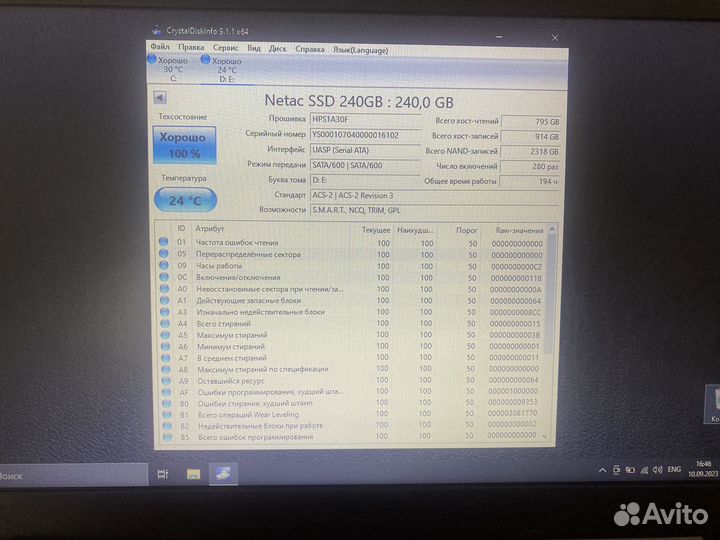The height and width of the screenshot is (540, 720).
Task: Click the scroll down arrow of attribute list
Action: click(x=545, y=437)
